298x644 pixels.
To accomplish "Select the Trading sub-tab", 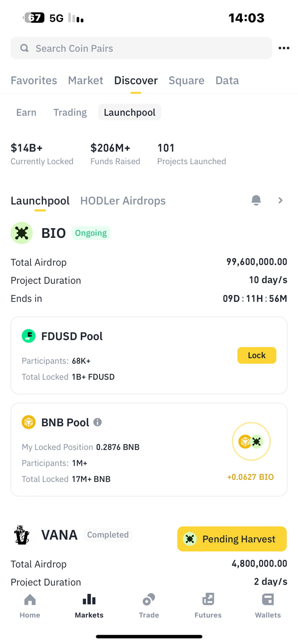I will pyautogui.click(x=70, y=112).
